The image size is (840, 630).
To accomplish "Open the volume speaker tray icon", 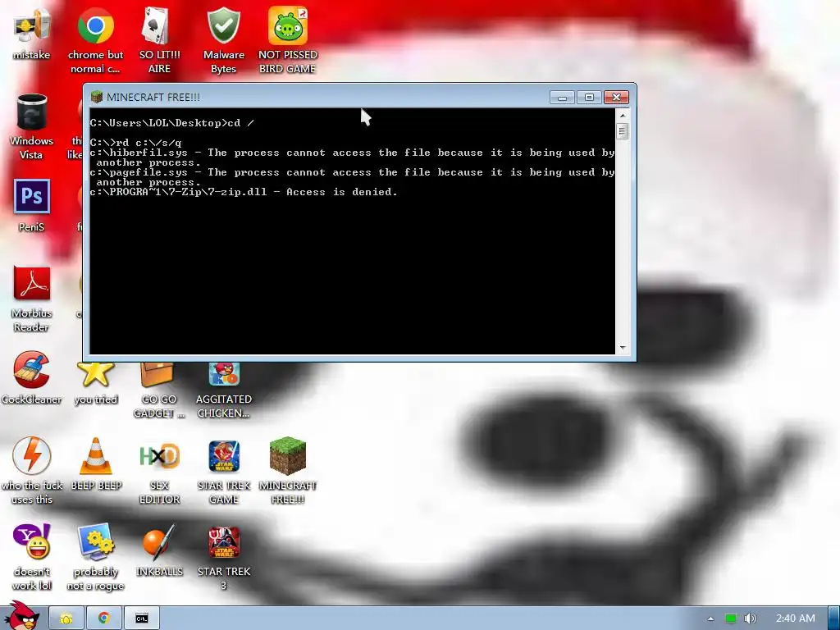I will [751, 619].
